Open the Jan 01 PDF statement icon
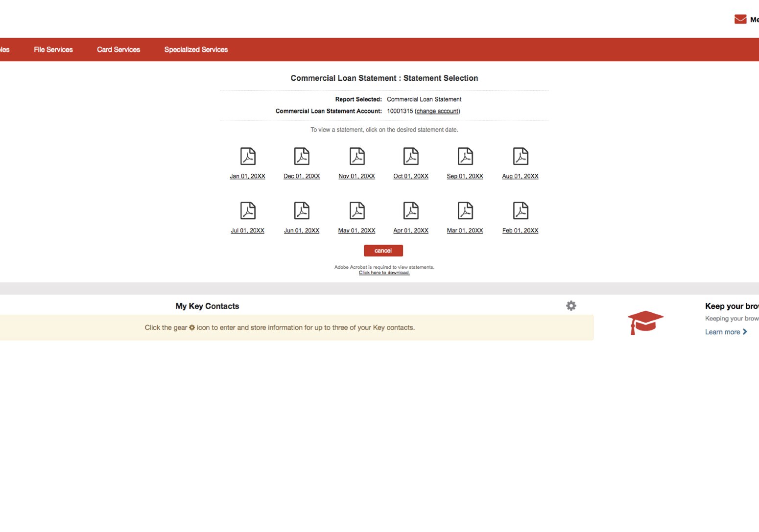759x532 pixels. tap(248, 156)
